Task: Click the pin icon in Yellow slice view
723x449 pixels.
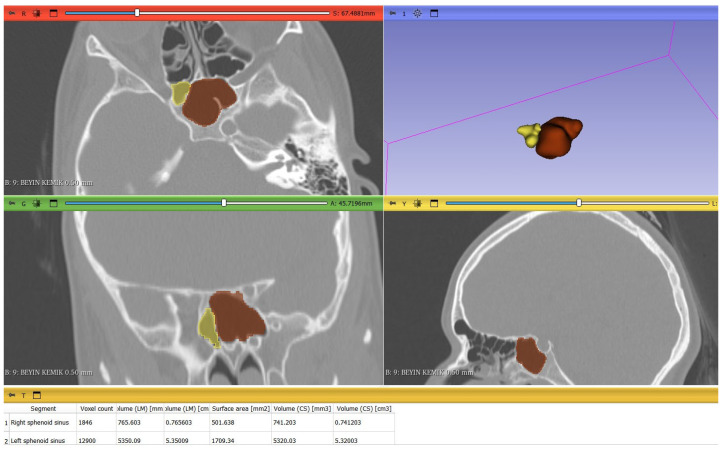Action: tap(392, 203)
